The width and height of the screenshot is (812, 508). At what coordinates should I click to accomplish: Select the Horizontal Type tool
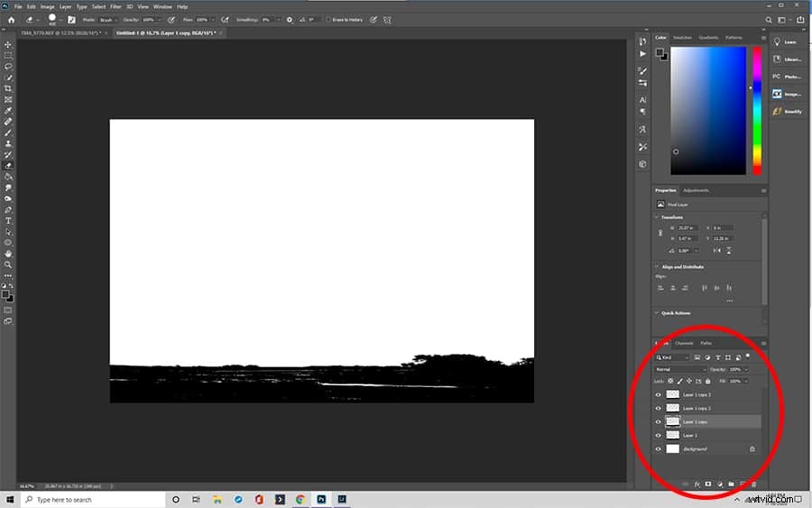pos(8,220)
